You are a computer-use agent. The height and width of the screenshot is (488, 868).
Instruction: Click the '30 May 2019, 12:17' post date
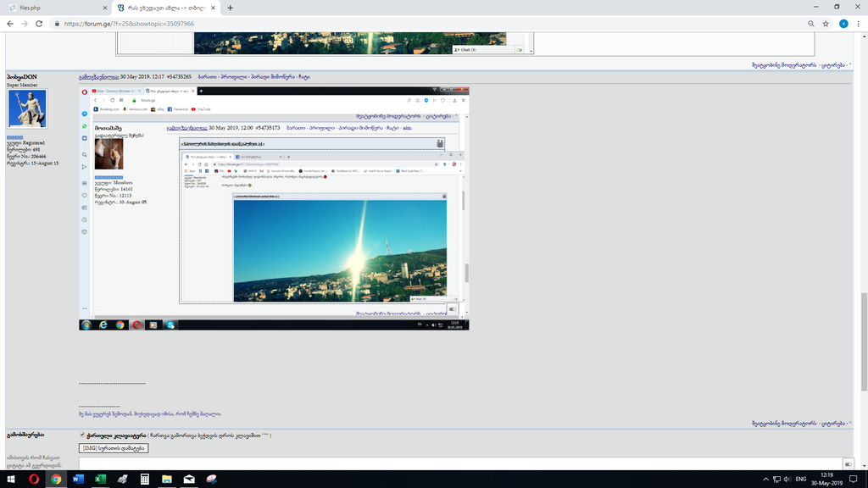(142, 77)
